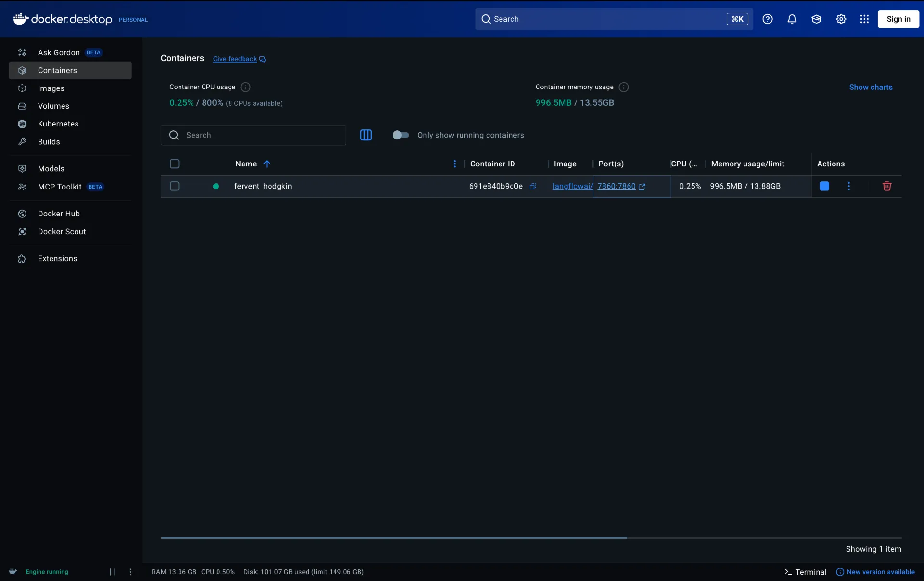The width and height of the screenshot is (924, 581).
Task: Enable 'Only show running containers' toggle
Action: pos(400,135)
